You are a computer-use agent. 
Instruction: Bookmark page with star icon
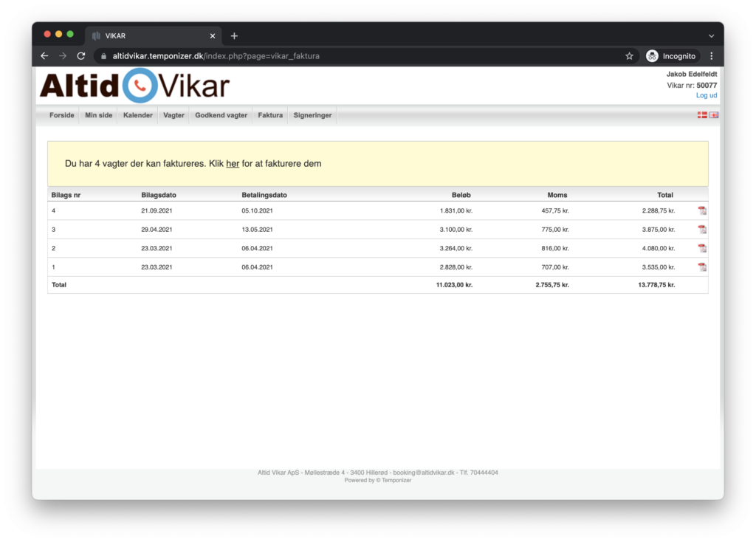tap(629, 56)
